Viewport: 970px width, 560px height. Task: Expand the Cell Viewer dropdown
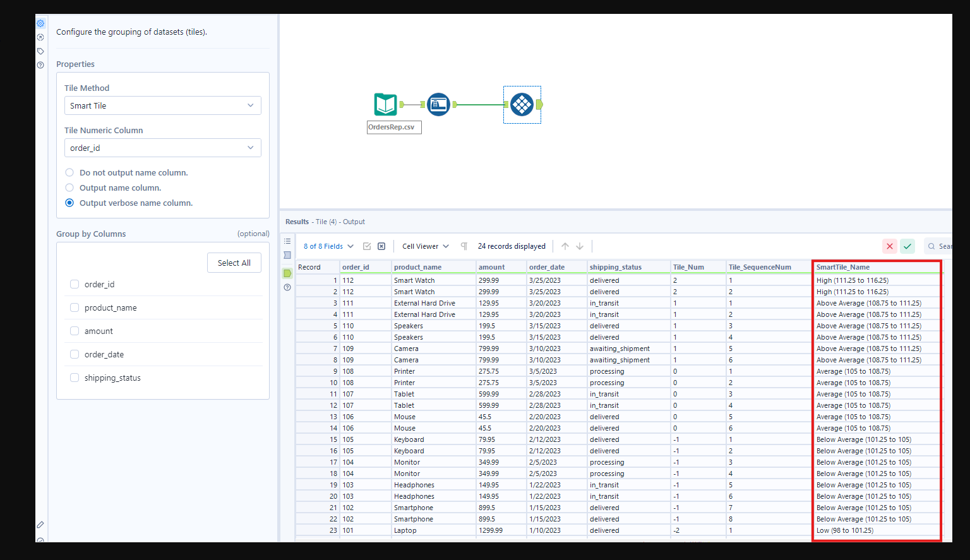tap(425, 246)
